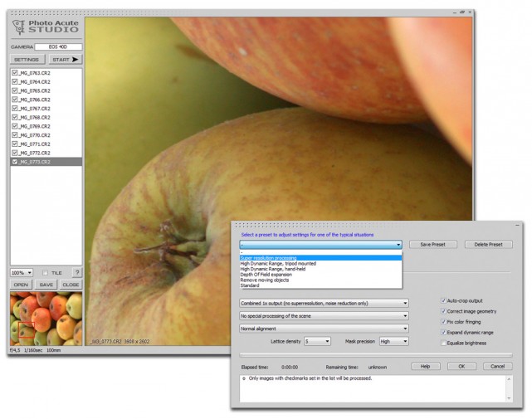Viewport: 532px width, 419px height.
Task: Click Delete Preset button
Action: point(489,244)
